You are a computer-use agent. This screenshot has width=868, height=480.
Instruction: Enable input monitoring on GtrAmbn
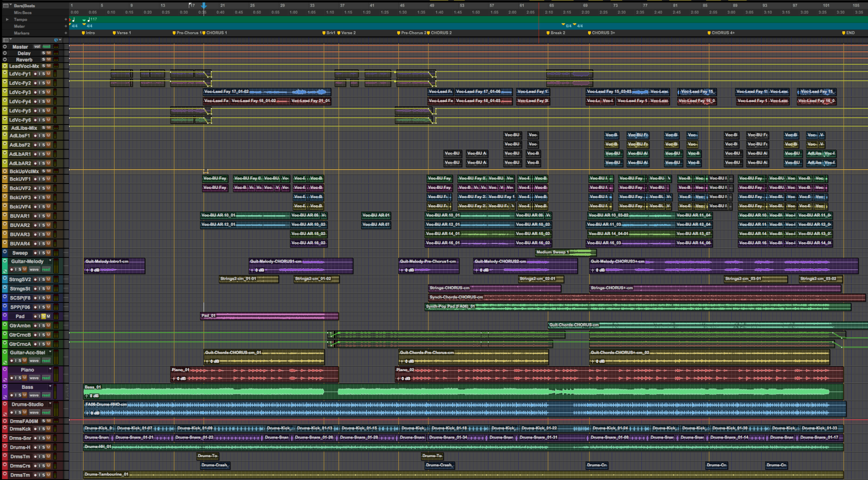pyautogui.click(x=39, y=326)
